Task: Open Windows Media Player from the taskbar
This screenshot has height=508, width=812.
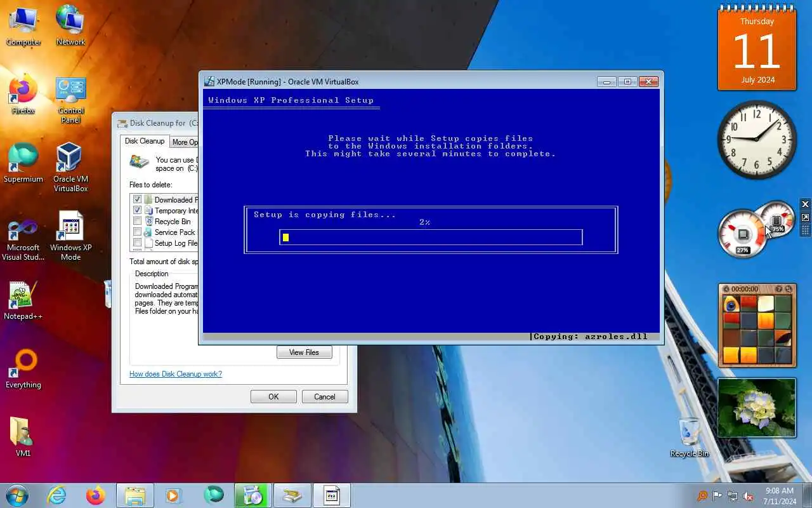Action: (174, 495)
